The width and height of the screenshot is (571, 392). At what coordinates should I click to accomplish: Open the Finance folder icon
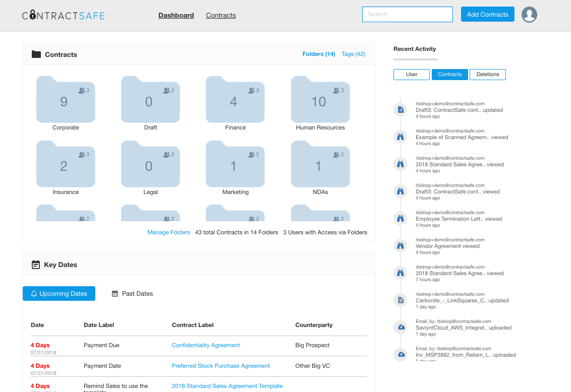[x=235, y=100]
